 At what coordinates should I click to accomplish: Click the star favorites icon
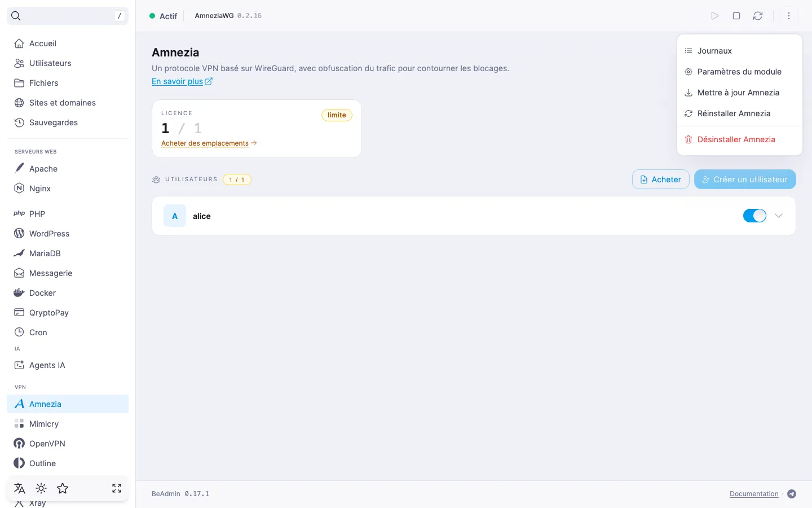click(63, 488)
